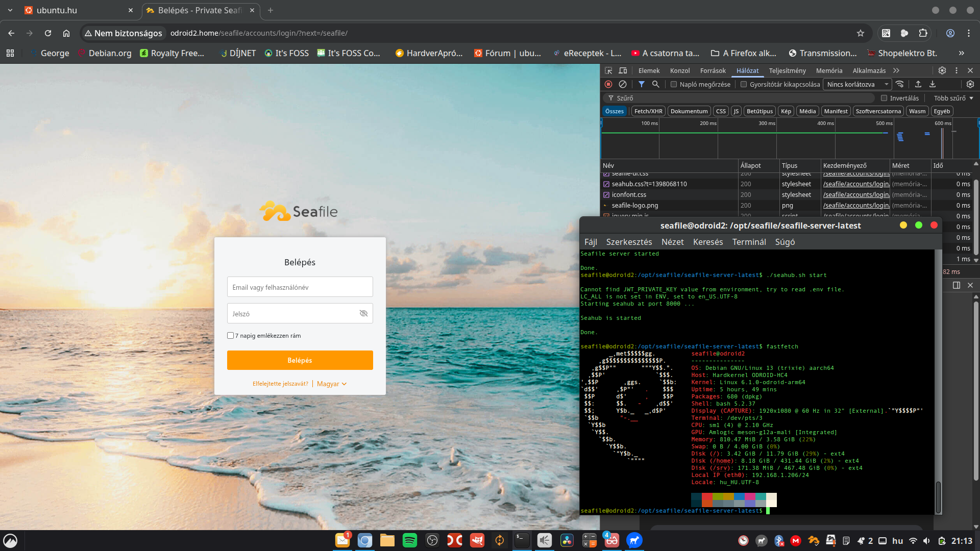
Task: Click the 'Email vagy felhasználónév' input field
Action: click(300, 287)
